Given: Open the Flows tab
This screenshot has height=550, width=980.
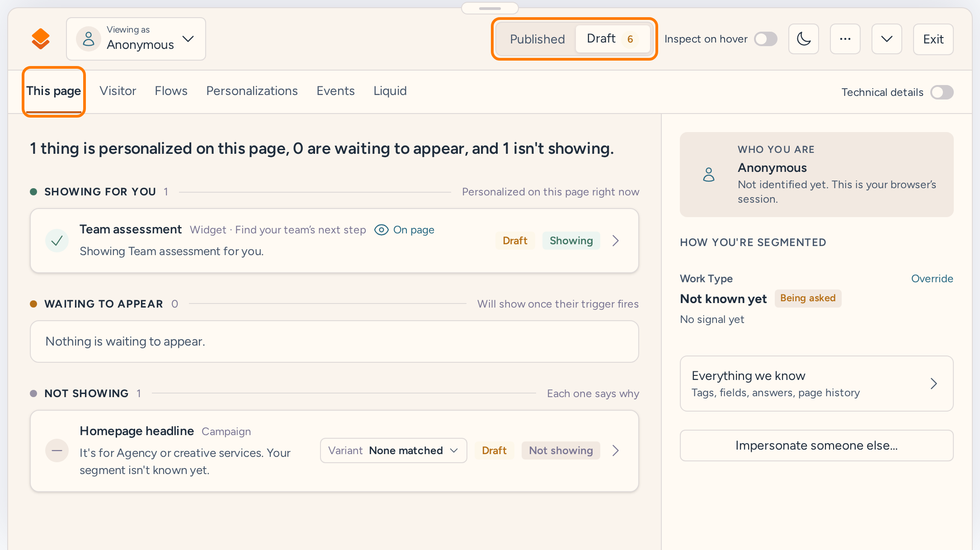Looking at the screenshot, I should [171, 91].
